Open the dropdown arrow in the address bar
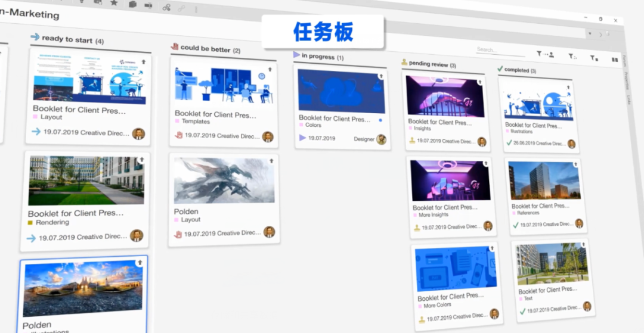This screenshot has width=644, height=333. click(590, 33)
